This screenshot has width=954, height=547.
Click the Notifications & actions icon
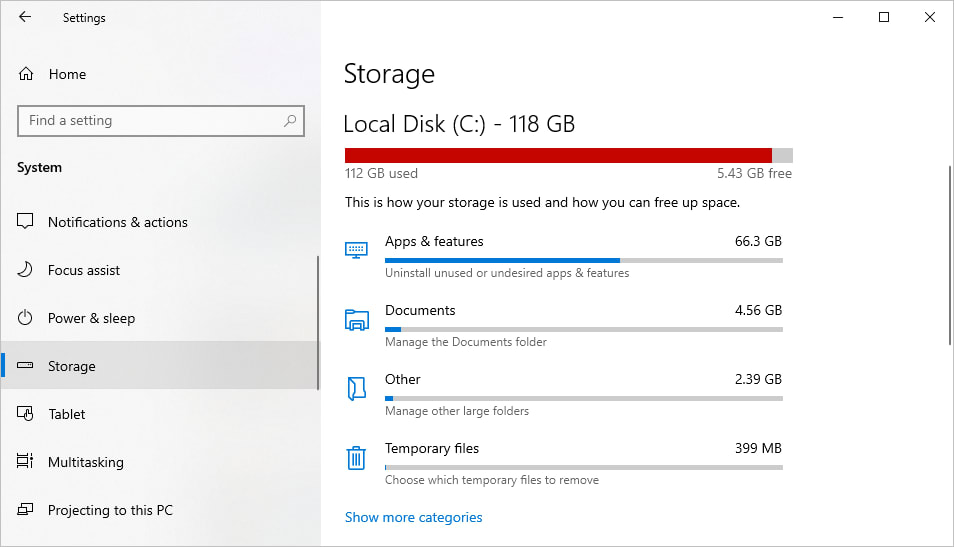(27, 222)
